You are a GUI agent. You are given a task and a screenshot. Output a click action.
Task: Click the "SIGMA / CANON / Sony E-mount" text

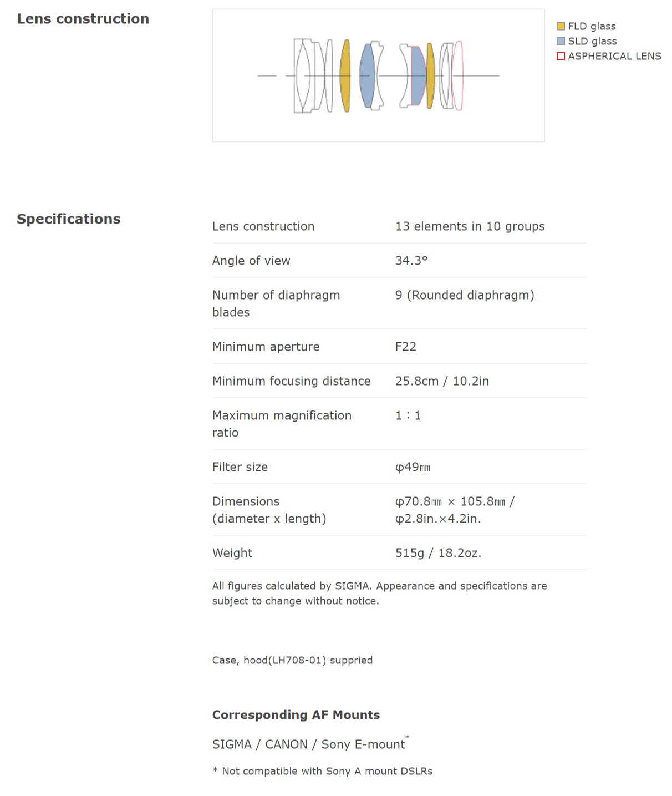pos(308,744)
